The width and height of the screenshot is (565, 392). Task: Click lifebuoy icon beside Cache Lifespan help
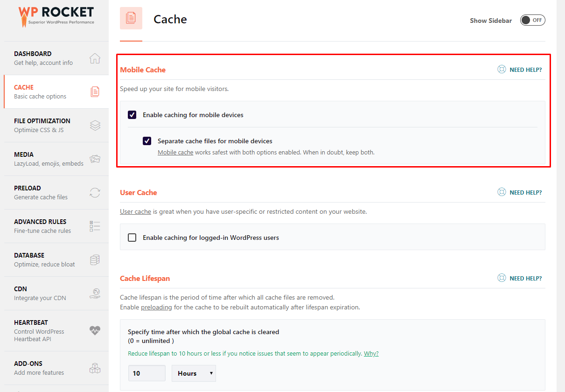pyautogui.click(x=502, y=278)
